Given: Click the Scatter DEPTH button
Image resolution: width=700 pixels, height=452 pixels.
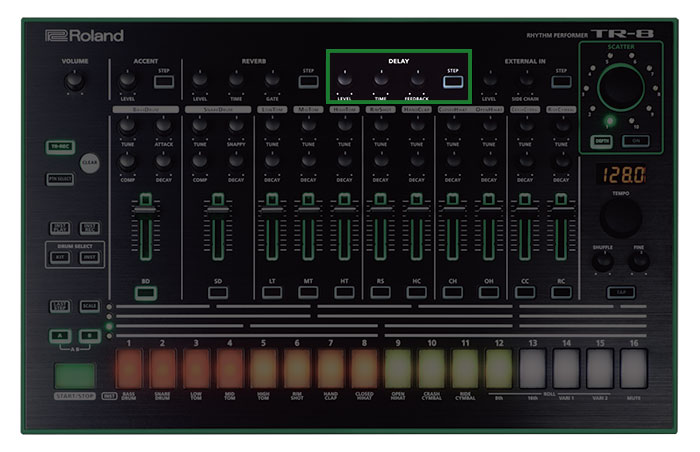Looking at the screenshot, I should (x=602, y=141).
